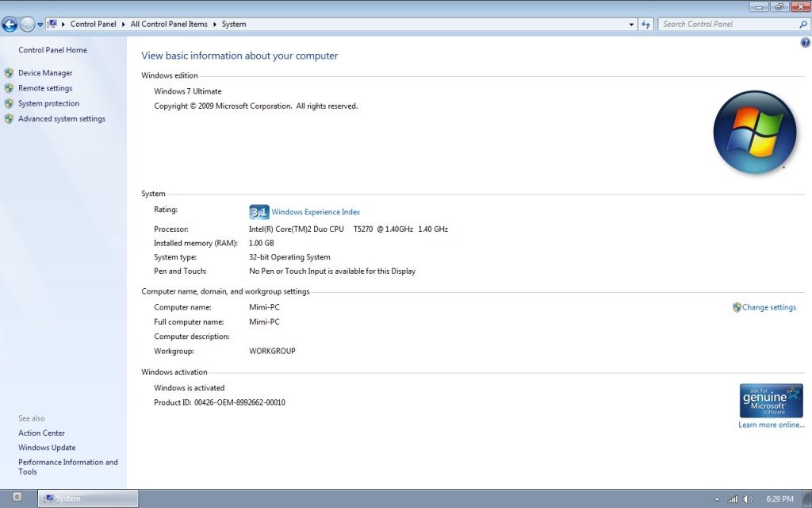Click the System breadcrumb in the address bar

234,24
